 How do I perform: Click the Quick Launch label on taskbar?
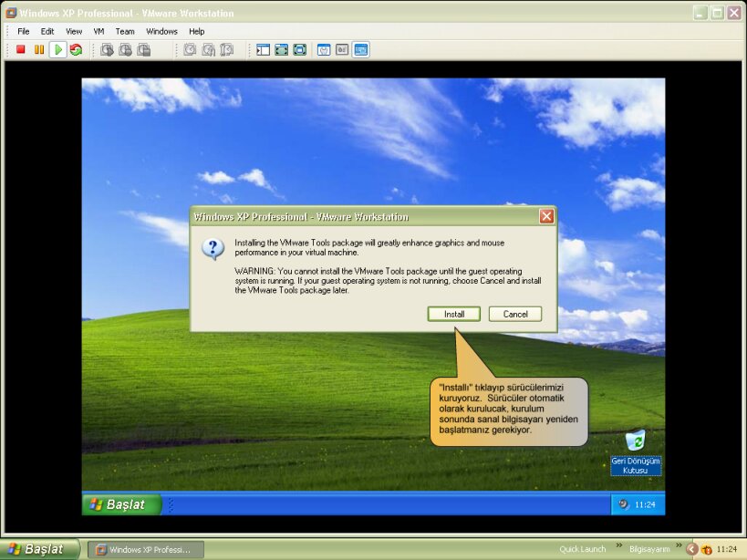(582, 549)
